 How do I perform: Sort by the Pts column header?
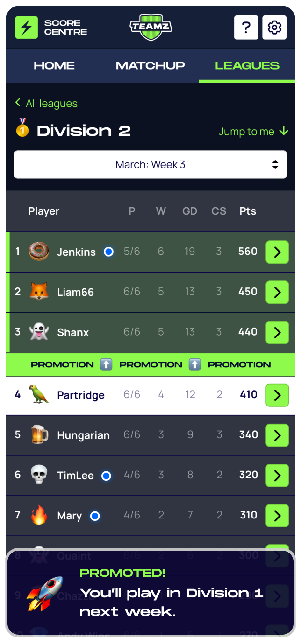(x=248, y=211)
